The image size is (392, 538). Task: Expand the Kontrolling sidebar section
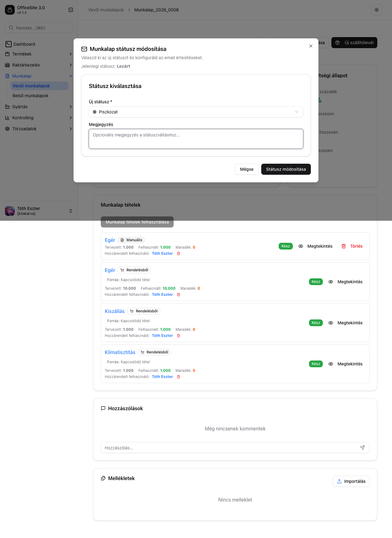[x=39, y=118]
